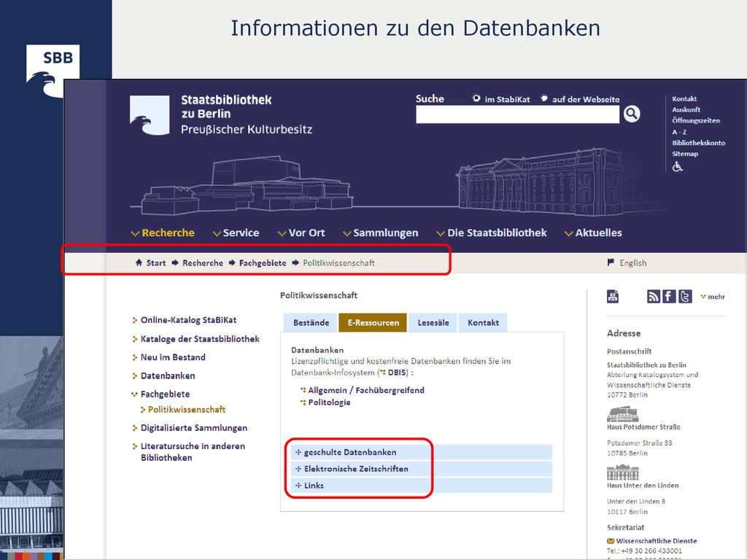This screenshot has height=560, width=747.
Task: Click the search input field
Action: 517,114
